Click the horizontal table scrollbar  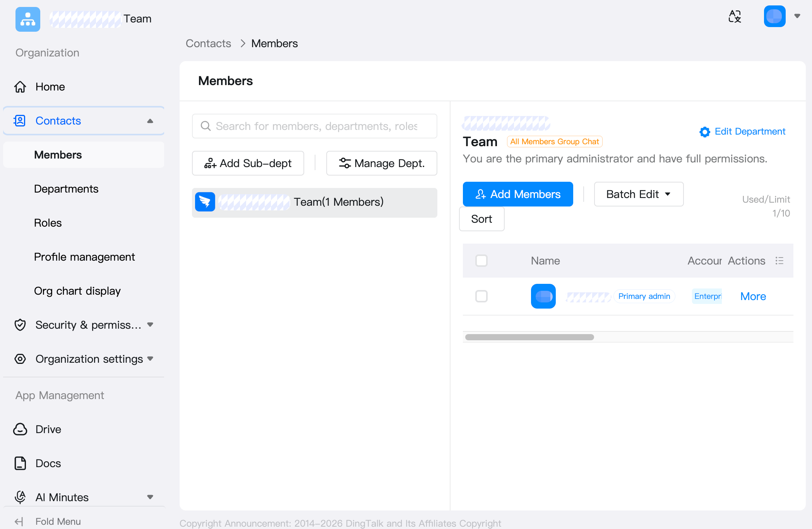coord(529,337)
